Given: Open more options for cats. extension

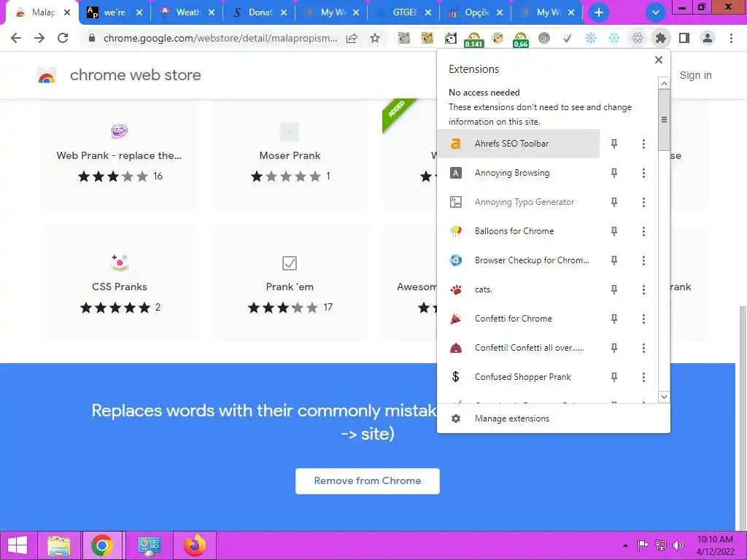Looking at the screenshot, I should (643, 289).
